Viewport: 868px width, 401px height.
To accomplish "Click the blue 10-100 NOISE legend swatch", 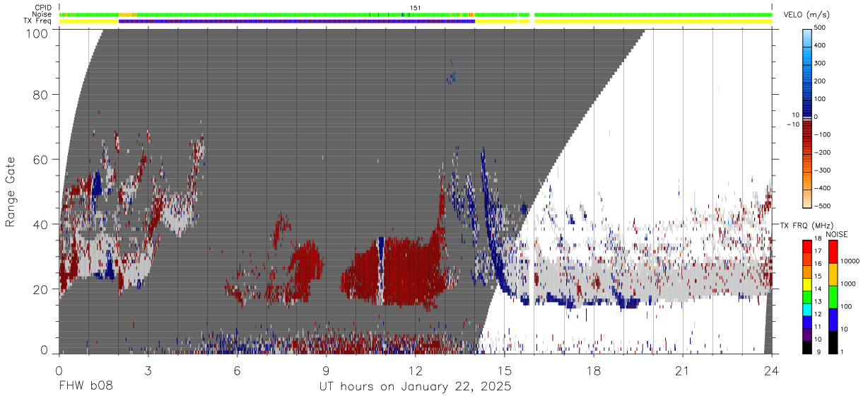I will [x=833, y=319].
